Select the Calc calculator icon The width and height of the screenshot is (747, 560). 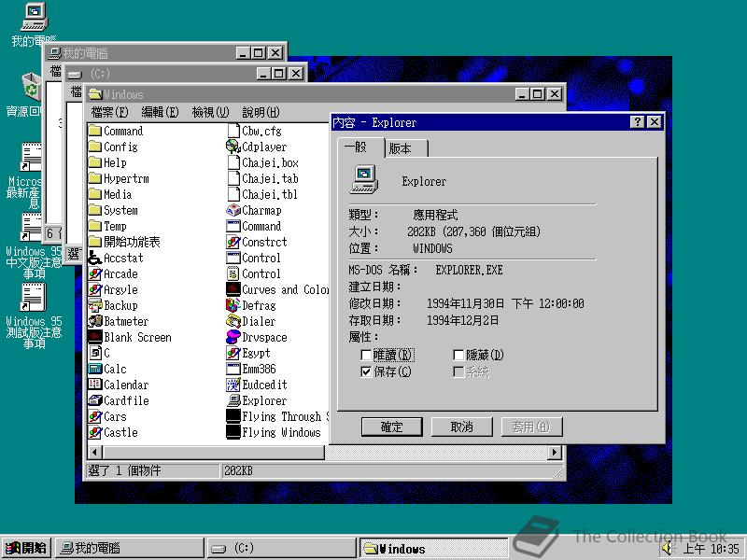pyautogui.click(x=95, y=369)
